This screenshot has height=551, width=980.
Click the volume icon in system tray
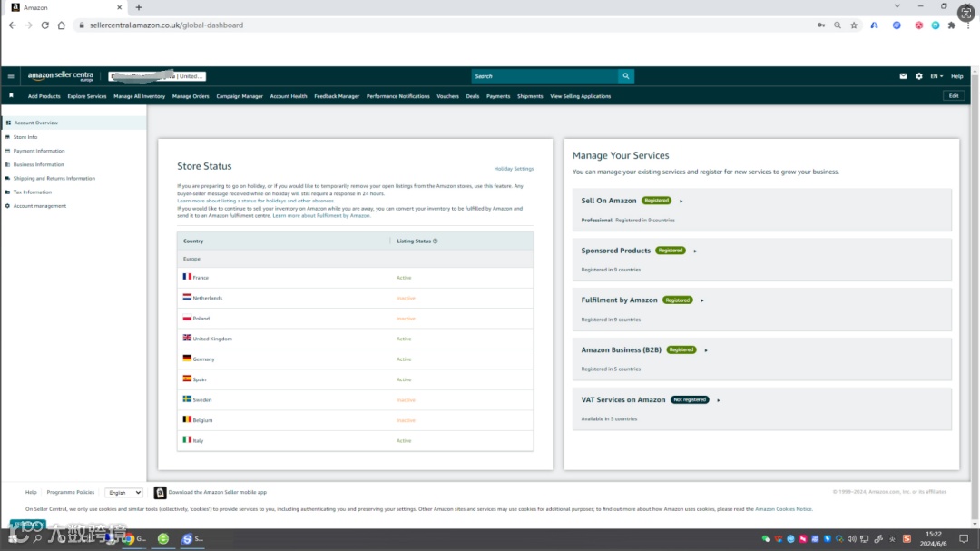pos(852,538)
